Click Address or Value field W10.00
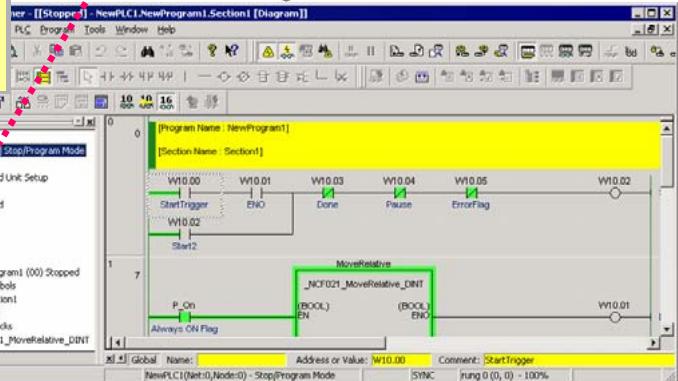Image resolution: width=678 pixels, height=381 pixels. (x=401, y=360)
